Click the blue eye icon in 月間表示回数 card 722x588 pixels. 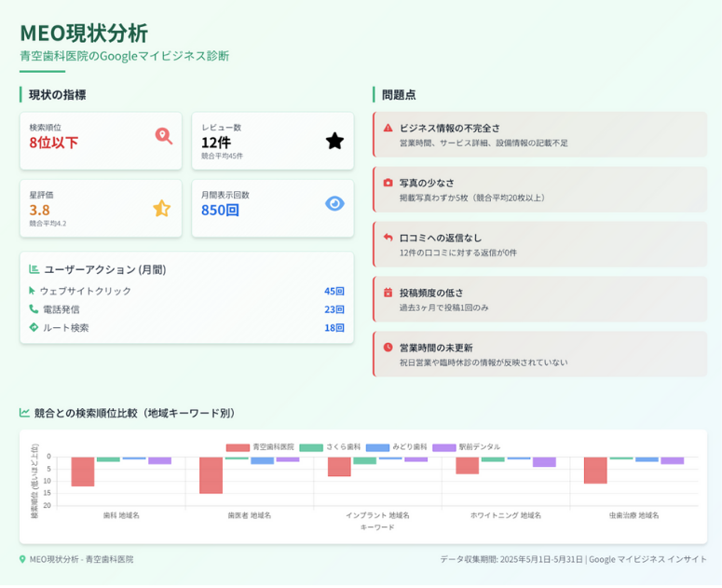(334, 203)
